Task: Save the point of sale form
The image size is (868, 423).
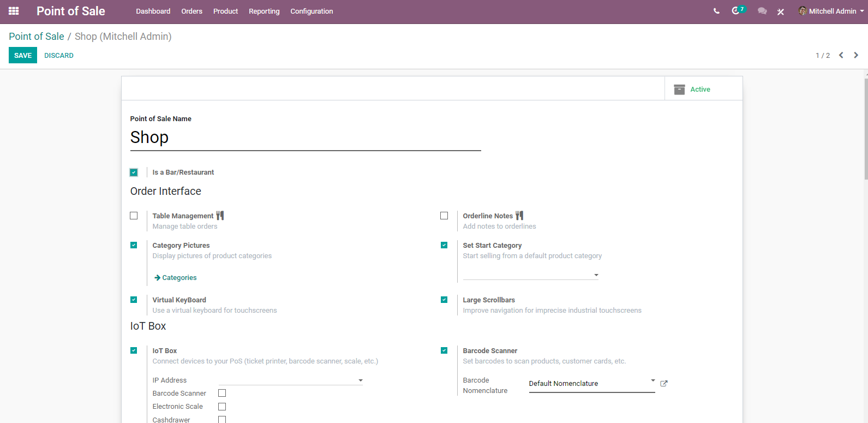Action: coord(23,55)
